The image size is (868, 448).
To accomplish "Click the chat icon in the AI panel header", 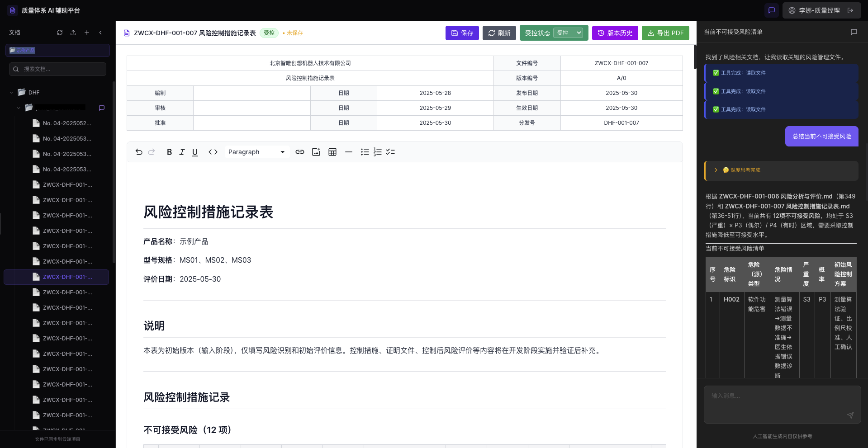I will (854, 32).
